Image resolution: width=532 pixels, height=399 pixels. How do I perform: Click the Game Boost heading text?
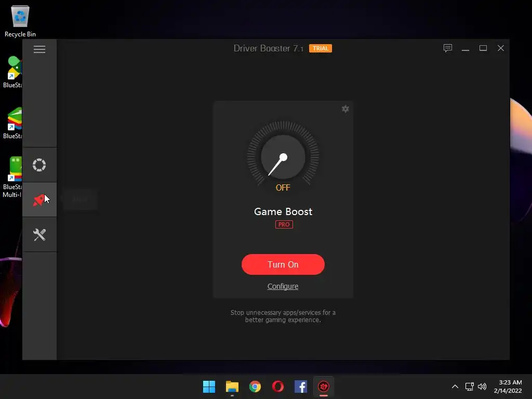point(283,212)
